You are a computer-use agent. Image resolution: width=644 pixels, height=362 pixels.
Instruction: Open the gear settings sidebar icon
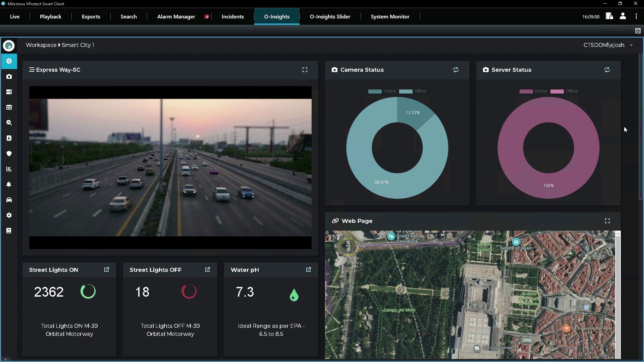tap(9, 215)
